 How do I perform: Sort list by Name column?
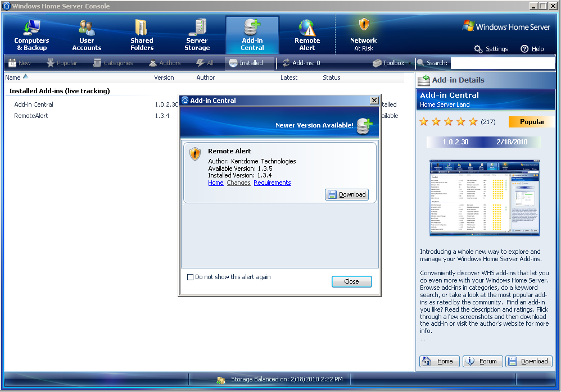pyautogui.click(x=13, y=78)
